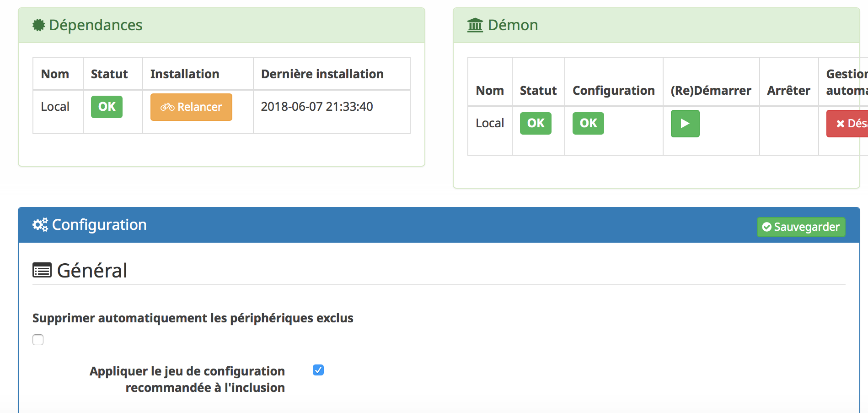Click the 'Dernière installation' column header
This screenshot has width=868, height=413.
point(322,74)
